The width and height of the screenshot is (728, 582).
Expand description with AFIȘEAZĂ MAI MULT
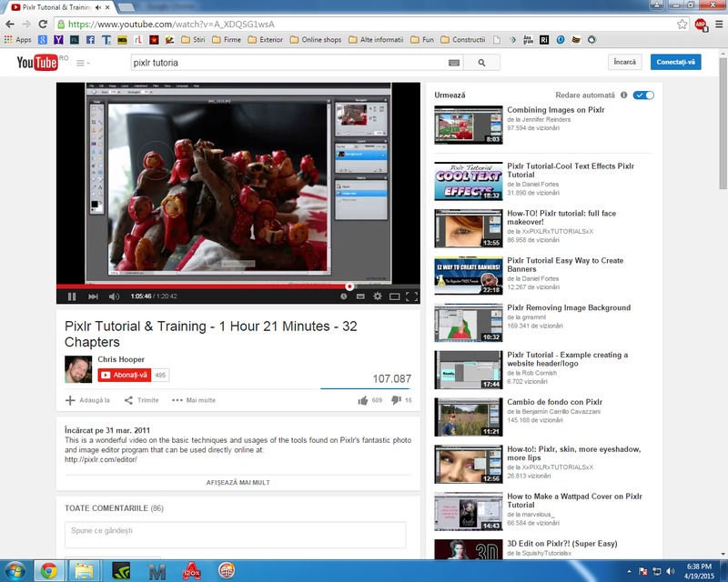(x=238, y=482)
